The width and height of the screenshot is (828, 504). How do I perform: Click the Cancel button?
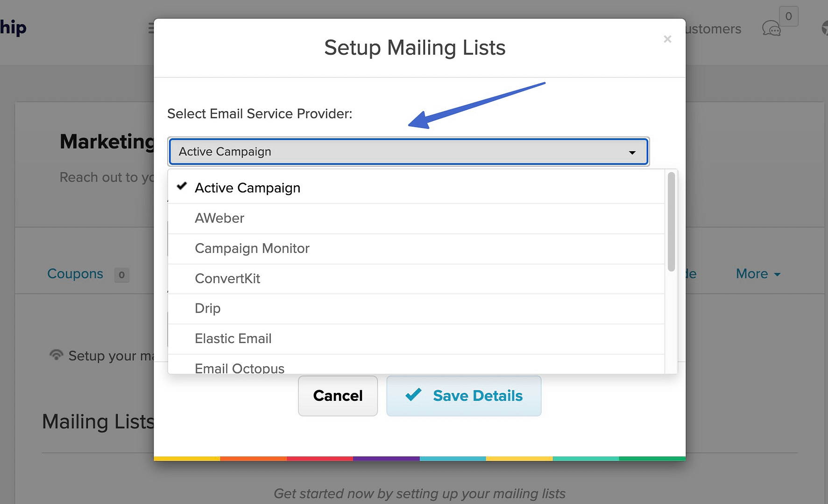click(338, 396)
